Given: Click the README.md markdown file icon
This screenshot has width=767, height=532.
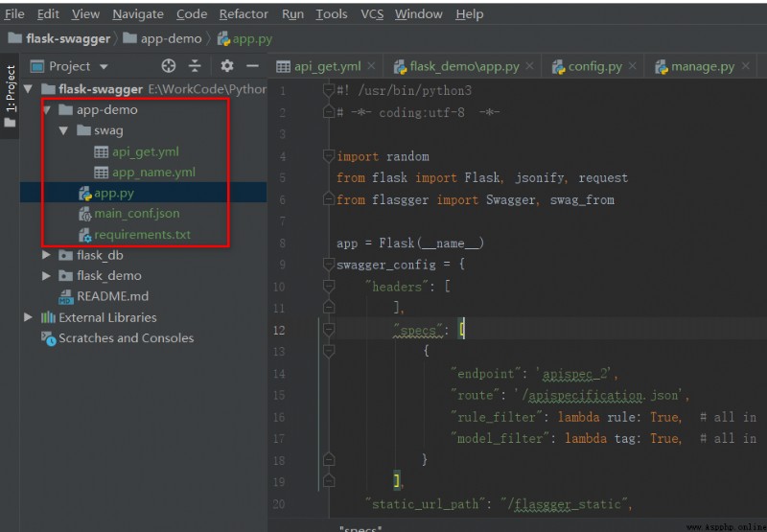Looking at the screenshot, I should click(x=66, y=296).
